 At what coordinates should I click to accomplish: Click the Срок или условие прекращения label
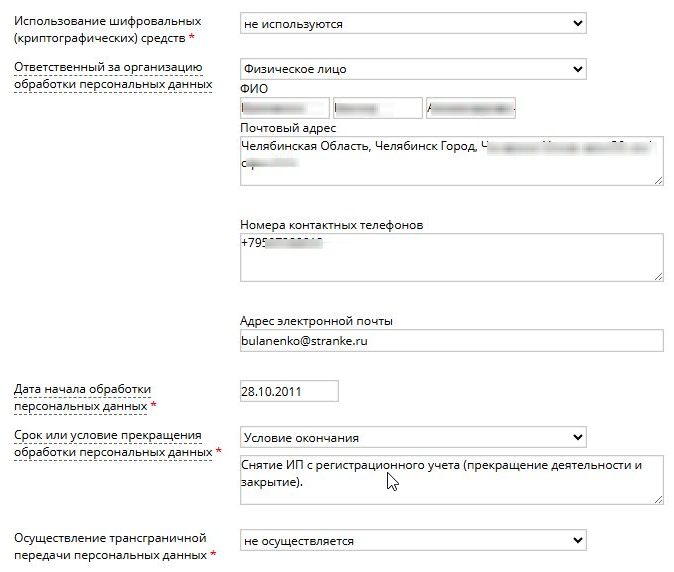[113, 444]
